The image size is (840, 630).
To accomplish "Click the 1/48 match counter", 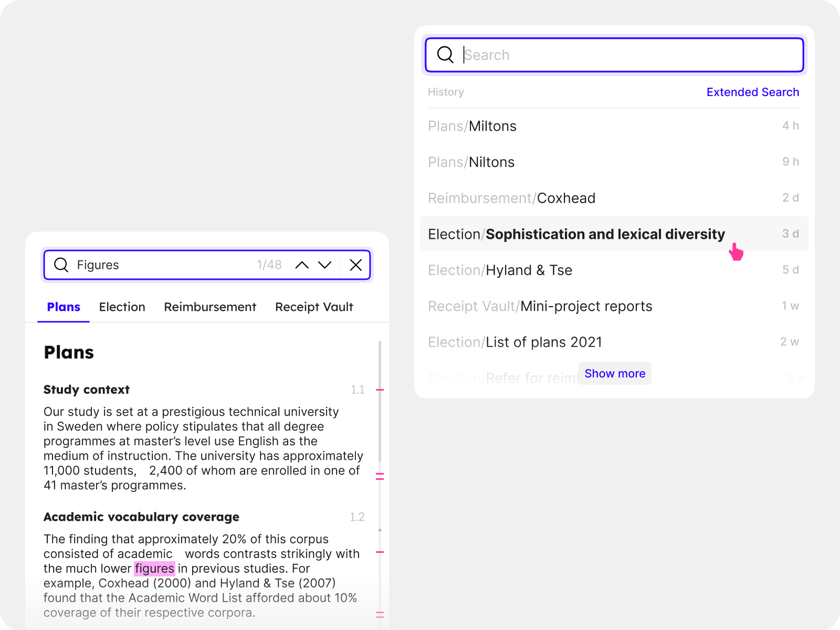I will (269, 265).
